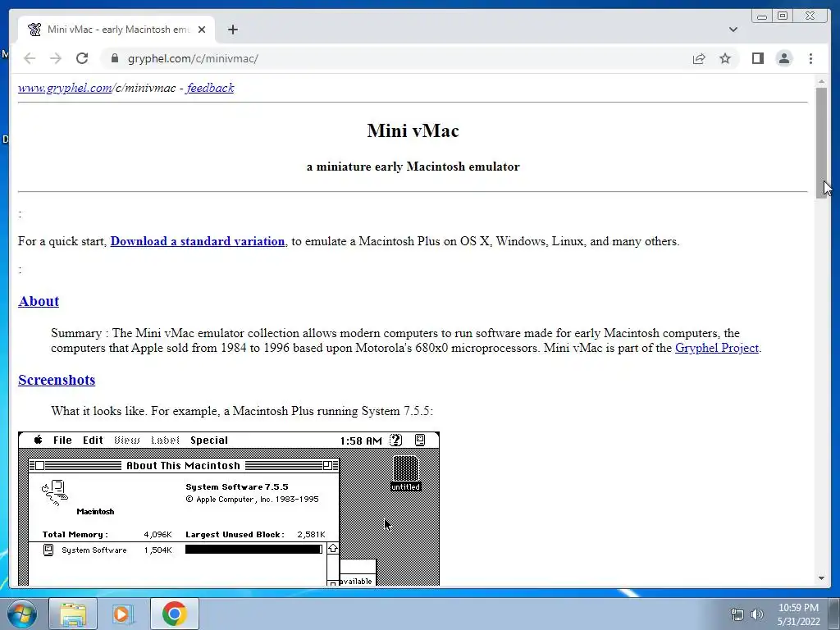The height and width of the screenshot is (630, 840).
Task: Click the browser forward arrow
Action: pyautogui.click(x=56, y=58)
